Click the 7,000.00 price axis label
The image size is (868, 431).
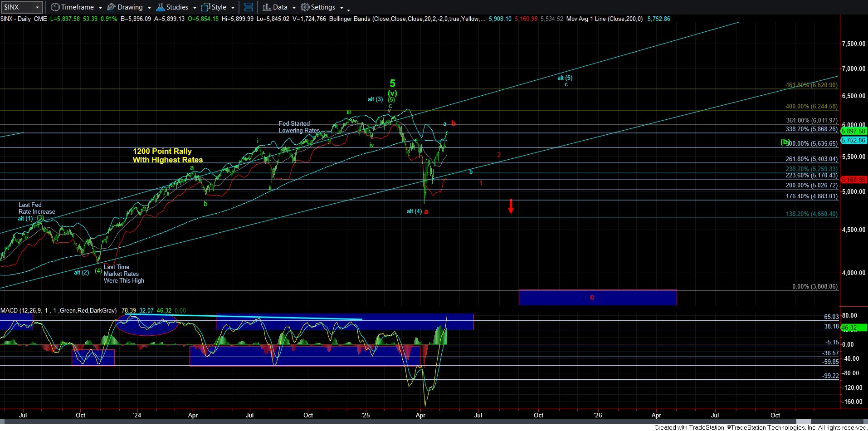(853, 69)
